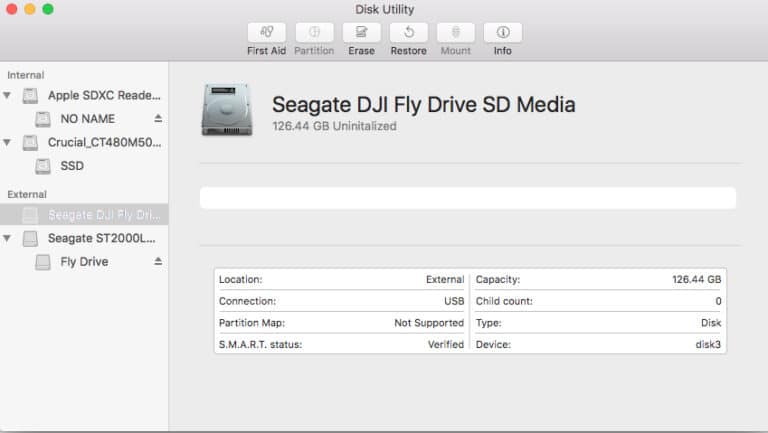Click Connection value USB

(454, 301)
